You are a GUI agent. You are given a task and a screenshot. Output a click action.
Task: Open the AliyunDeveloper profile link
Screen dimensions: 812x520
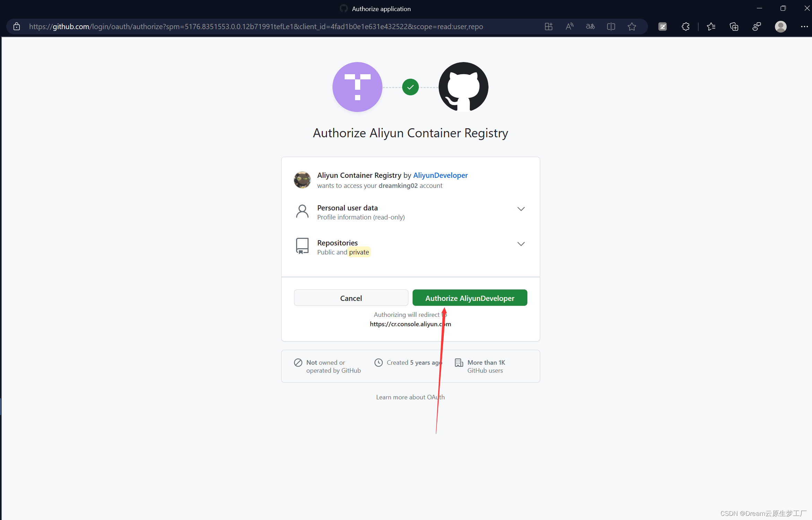tap(440, 175)
